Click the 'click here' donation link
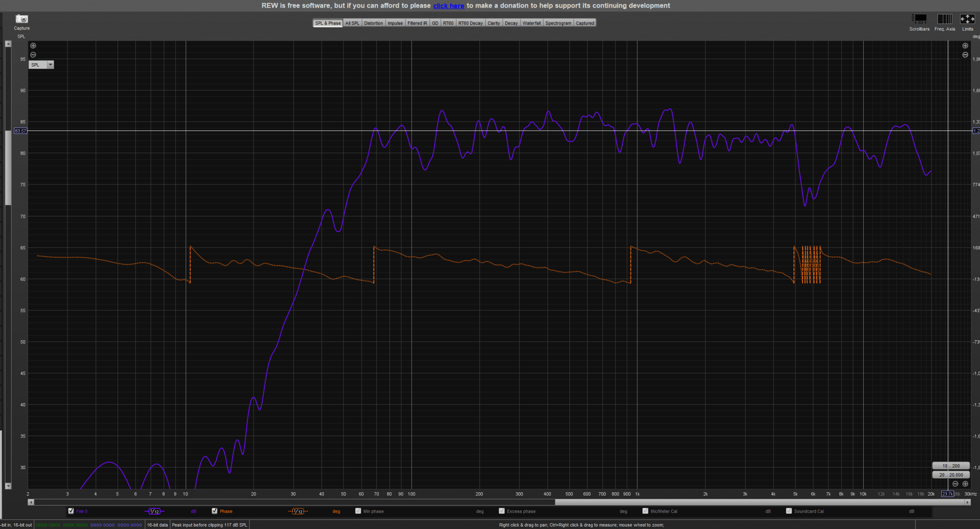Viewport: 980px width, 529px height. tap(448, 6)
